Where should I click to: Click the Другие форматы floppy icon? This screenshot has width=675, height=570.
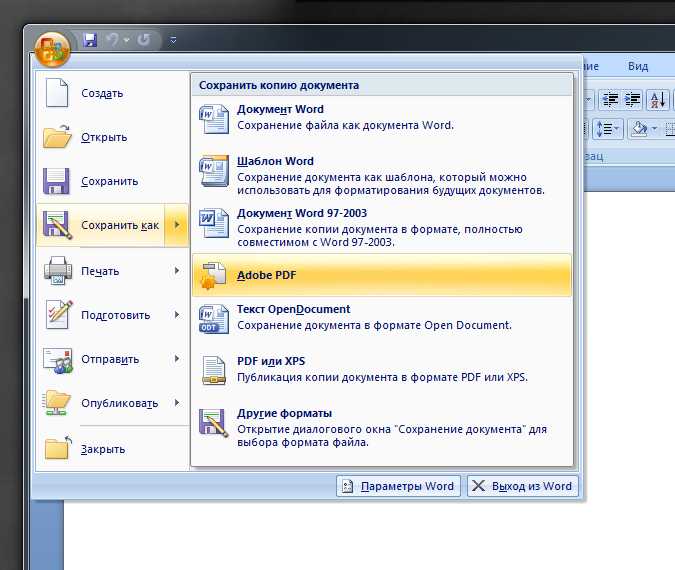pos(214,422)
